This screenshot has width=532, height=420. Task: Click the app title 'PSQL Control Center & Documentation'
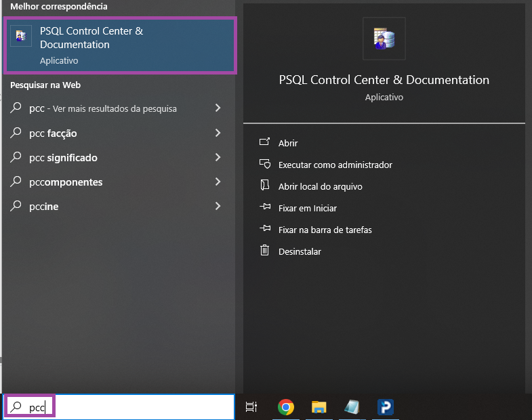click(384, 80)
